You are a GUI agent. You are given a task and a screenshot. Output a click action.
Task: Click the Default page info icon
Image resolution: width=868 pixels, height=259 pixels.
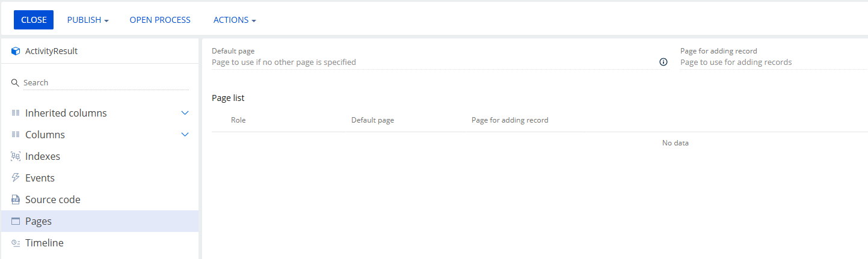pos(663,62)
